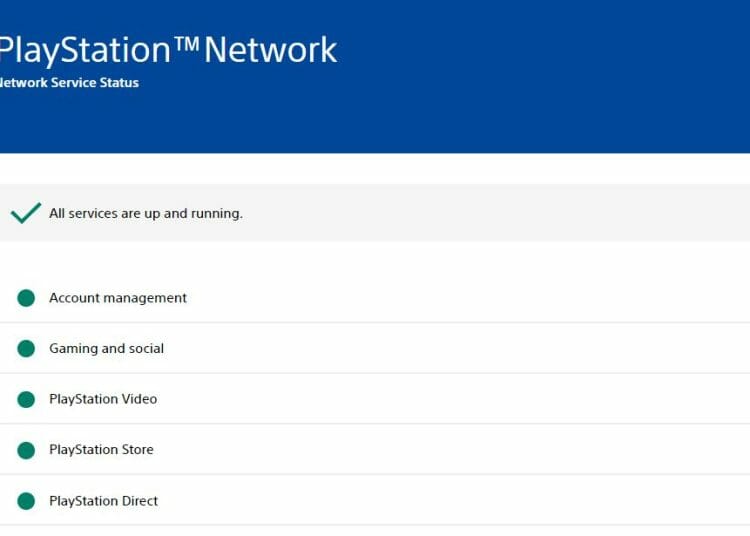Click the PlayStation Network heading
Image resolution: width=750 pixels, height=536 pixels.
pos(168,50)
